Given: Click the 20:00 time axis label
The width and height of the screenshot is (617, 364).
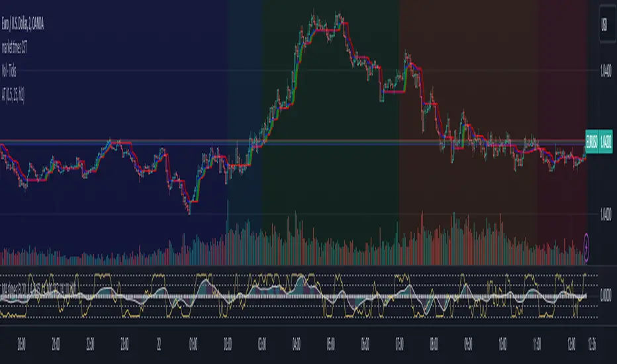Looking at the screenshot, I should tap(22, 345).
